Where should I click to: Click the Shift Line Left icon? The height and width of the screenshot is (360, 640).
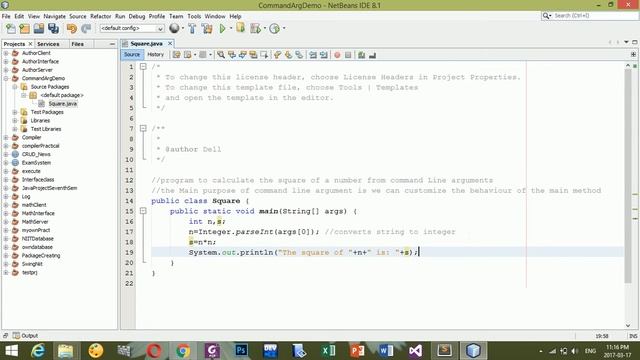[313, 55]
